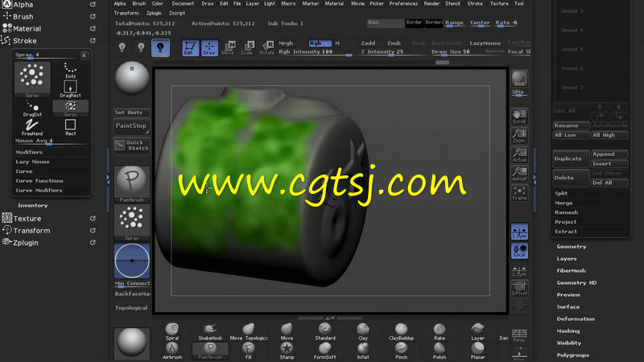Pick the Standard brush
The image size is (644, 362).
[x=325, y=331]
